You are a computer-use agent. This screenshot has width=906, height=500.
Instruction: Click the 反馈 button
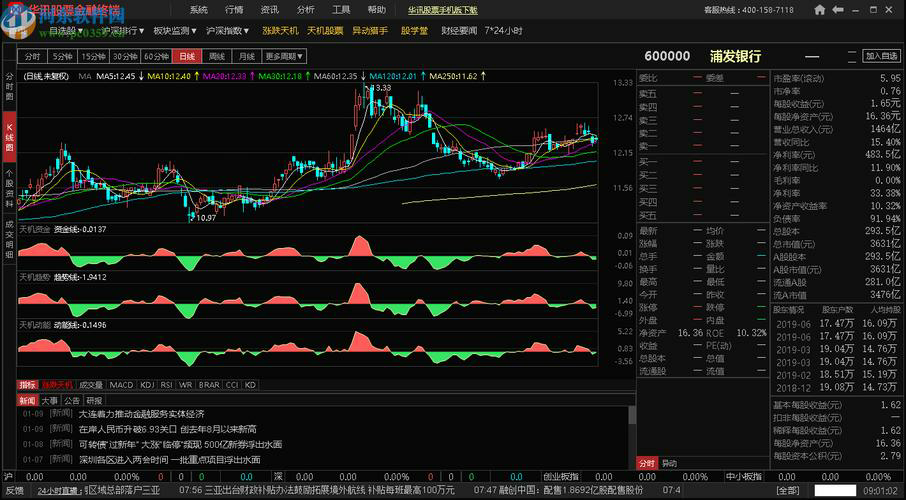pos(14,490)
